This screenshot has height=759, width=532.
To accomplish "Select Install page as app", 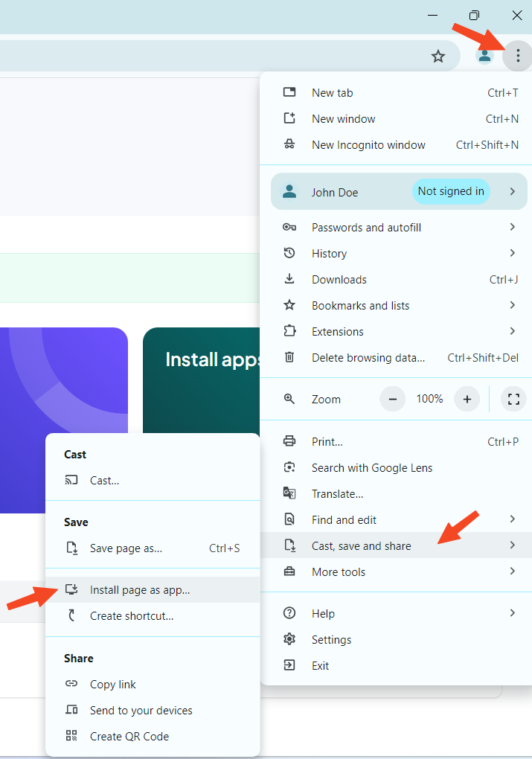I will [140, 589].
